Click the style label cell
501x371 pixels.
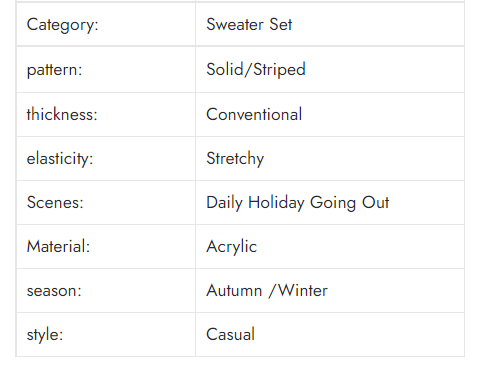pyautogui.click(x=106, y=335)
